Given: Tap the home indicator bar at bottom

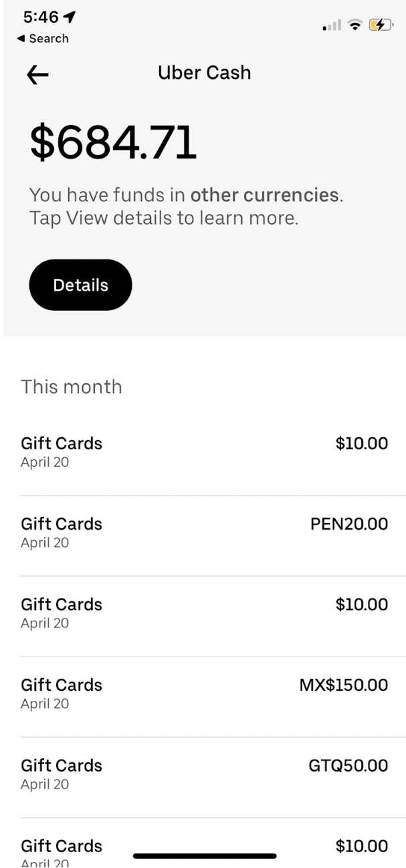Looking at the screenshot, I should [205, 855].
